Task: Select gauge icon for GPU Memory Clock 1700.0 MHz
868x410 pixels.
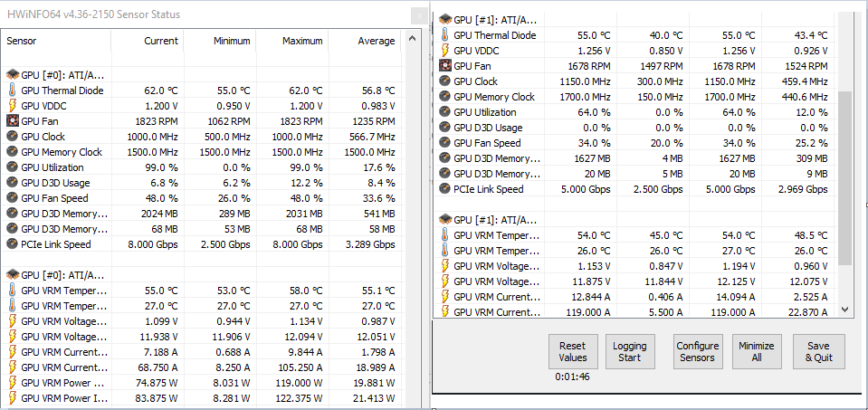Action: (x=445, y=97)
